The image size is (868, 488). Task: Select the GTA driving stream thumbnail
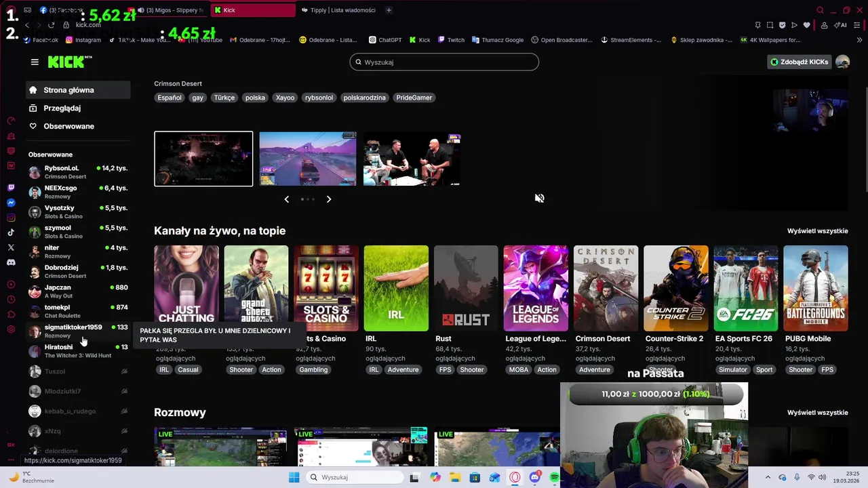(308, 159)
